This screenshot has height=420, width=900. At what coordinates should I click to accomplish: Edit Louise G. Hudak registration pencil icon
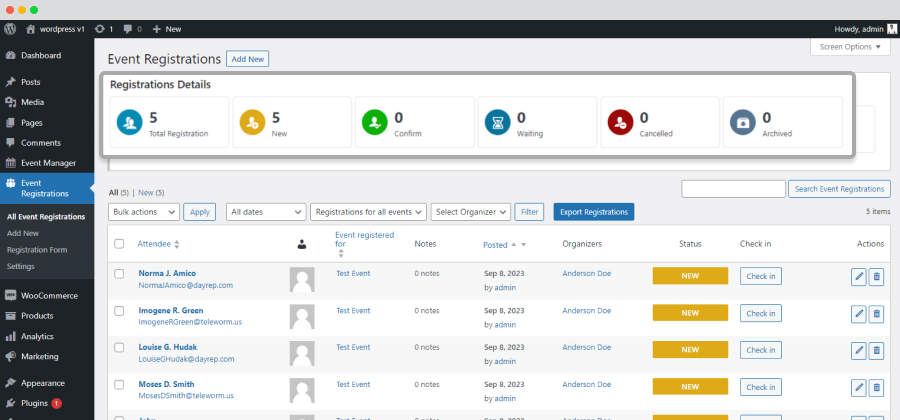(x=859, y=350)
